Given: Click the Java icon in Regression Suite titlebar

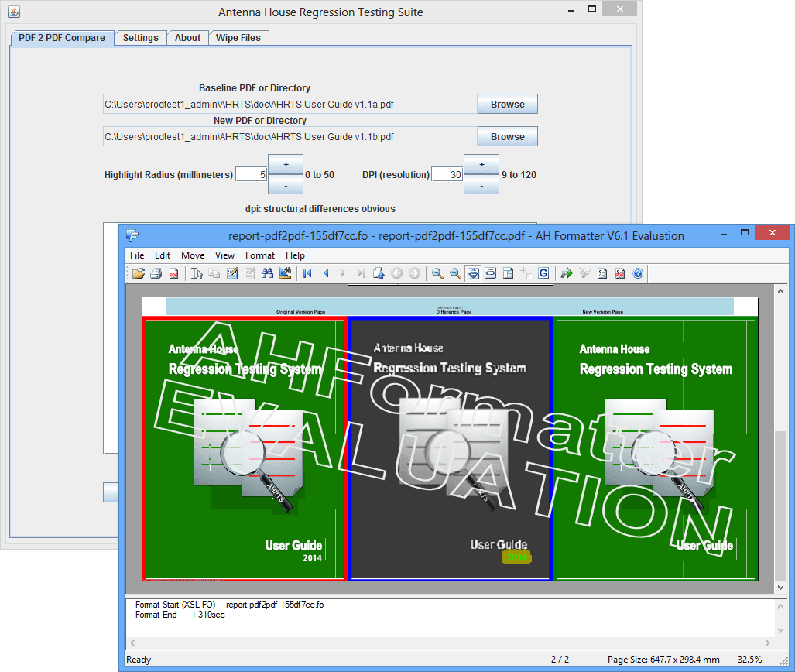Looking at the screenshot, I should (x=14, y=11).
